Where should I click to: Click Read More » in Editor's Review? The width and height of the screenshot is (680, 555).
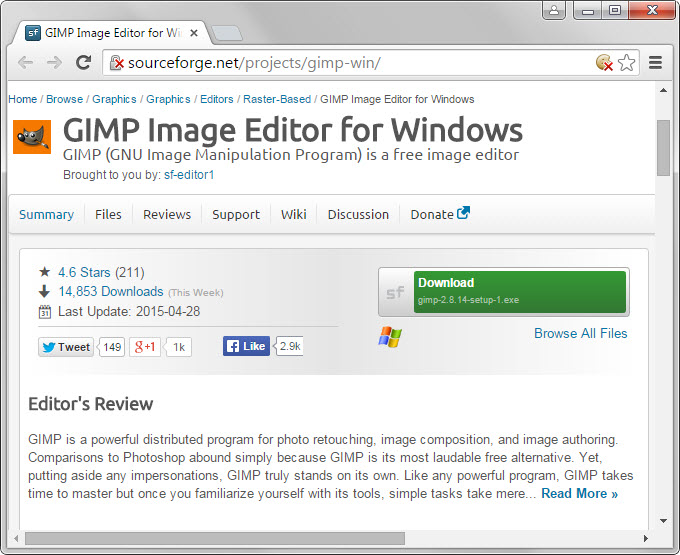tap(579, 493)
